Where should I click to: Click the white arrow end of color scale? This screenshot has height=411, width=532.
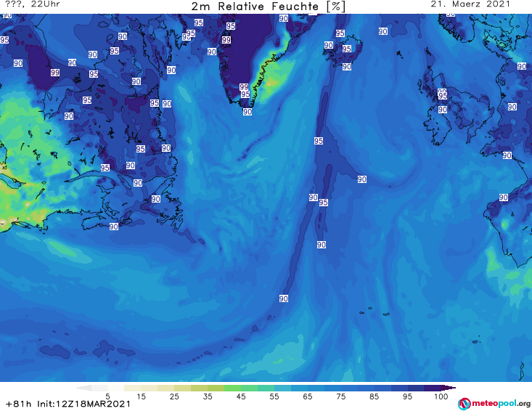click(x=83, y=388)
